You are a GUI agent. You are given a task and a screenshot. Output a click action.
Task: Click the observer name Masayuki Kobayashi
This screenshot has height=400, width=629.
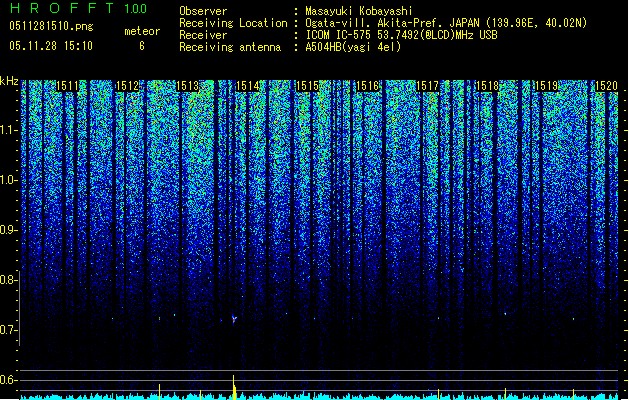(359, 11)
